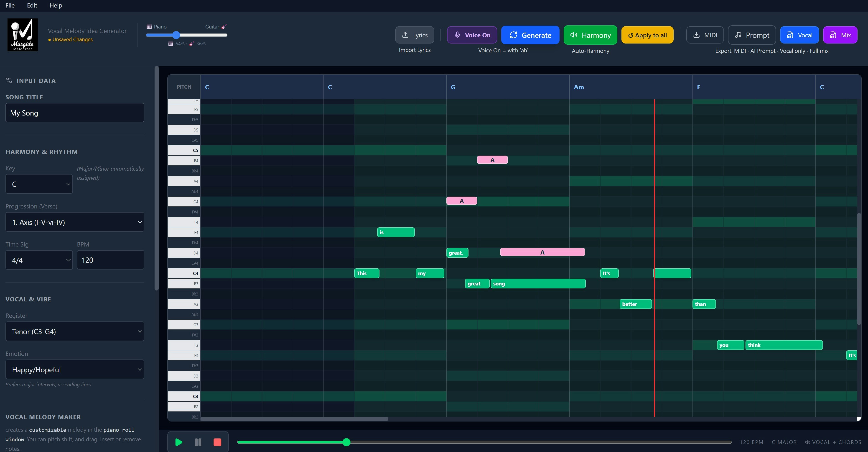Screen dimensions: 868x452
Task: Export the vocal-only audio file
Action: 799,35
